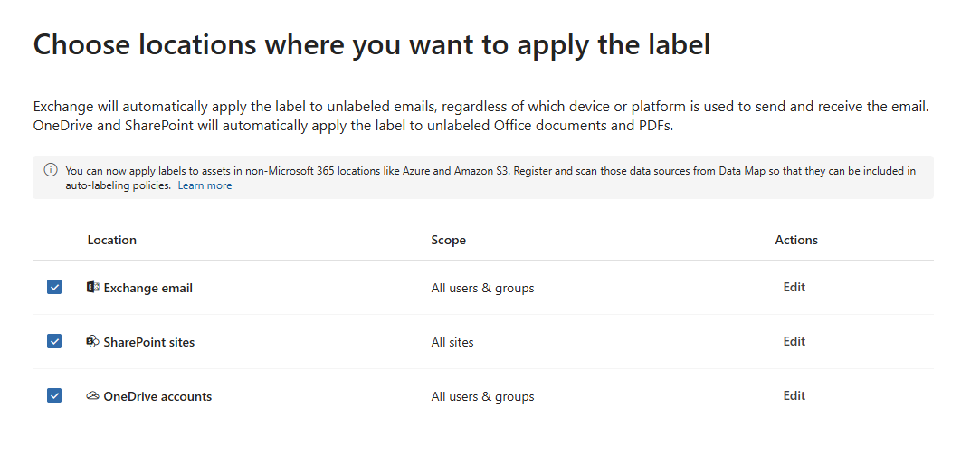Edit the SharePoint sites scope

click(794, 342)
